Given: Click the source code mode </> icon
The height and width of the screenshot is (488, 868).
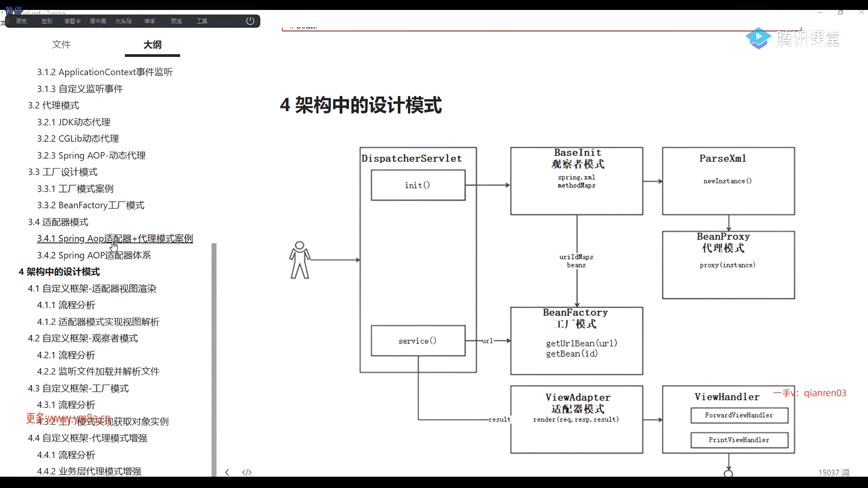Looking at the screenshot, I should pos(247,472).
